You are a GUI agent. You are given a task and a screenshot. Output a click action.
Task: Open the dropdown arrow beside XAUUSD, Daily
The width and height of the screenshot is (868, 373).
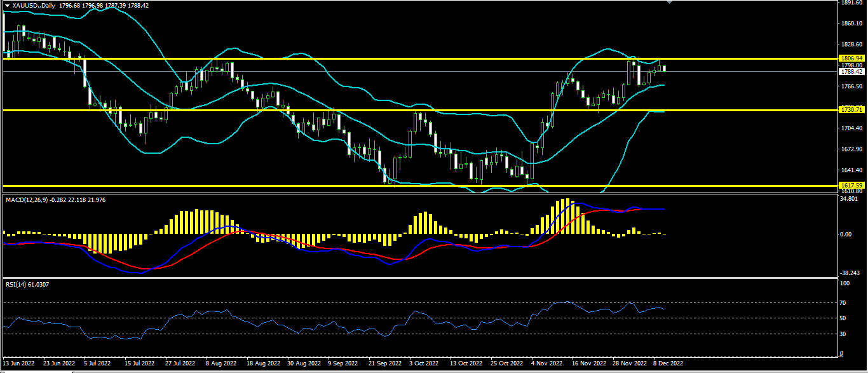tap(7, 5)
